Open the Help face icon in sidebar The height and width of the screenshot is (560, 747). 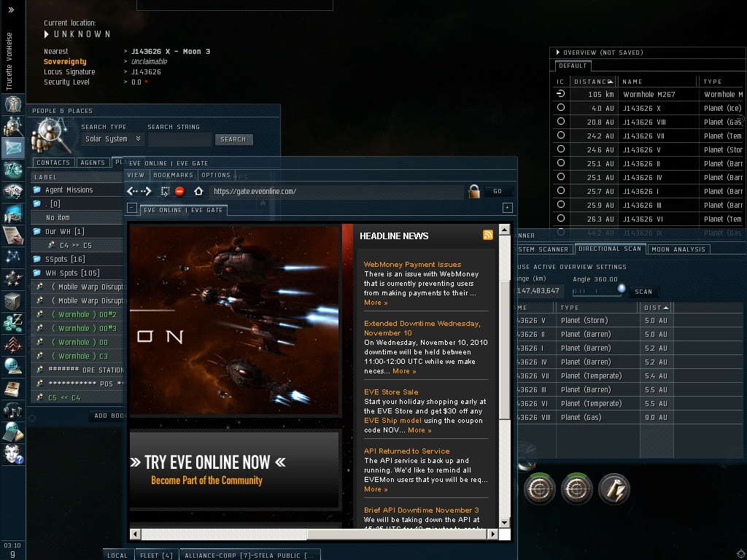coord(13,454)
